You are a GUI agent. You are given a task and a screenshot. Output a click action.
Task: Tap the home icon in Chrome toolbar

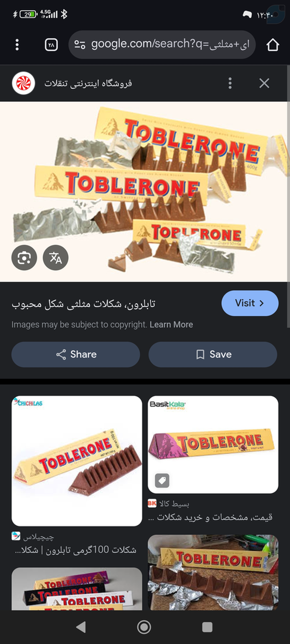273,45
